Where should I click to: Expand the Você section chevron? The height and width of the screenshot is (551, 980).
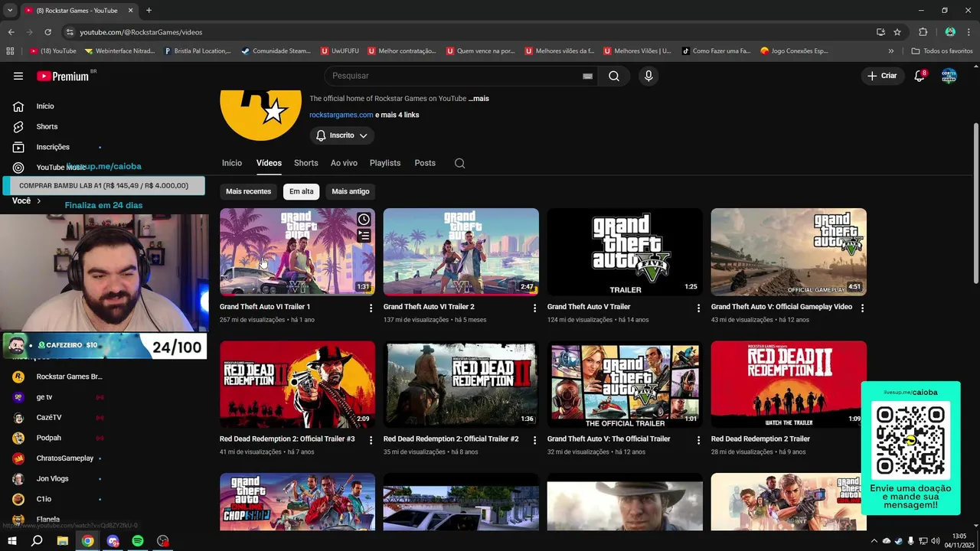click(38, 201)
